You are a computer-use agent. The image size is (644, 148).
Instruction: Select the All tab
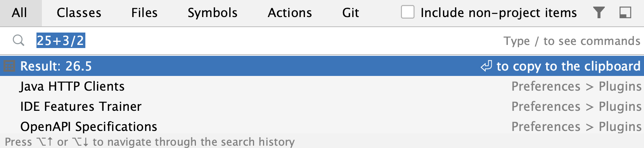tap(19, 13)
